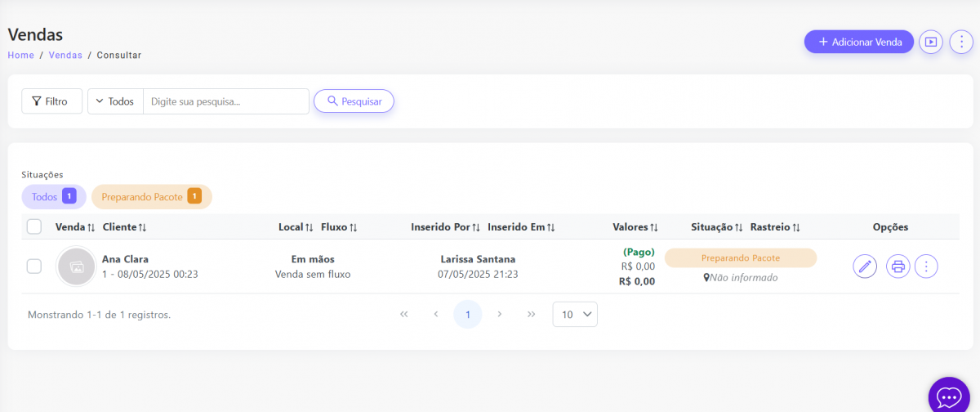Click the printer icon in the sale row
This screenshot has height=412, width=980.
[x=898, y=266]
